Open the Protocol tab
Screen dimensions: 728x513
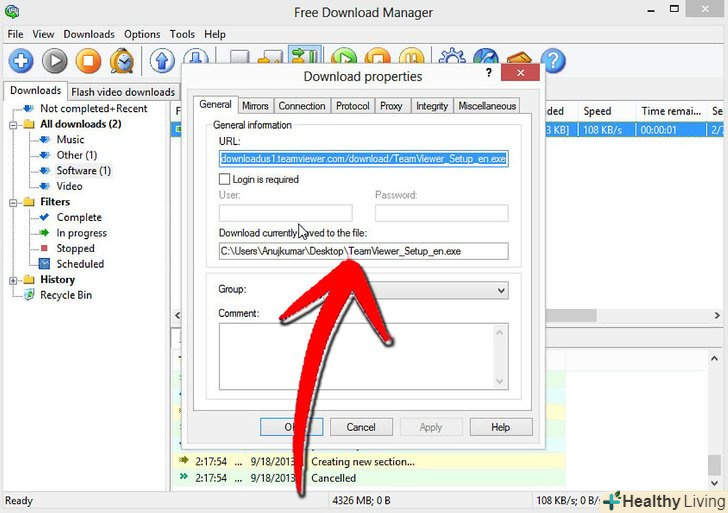[x=352, y=106]
